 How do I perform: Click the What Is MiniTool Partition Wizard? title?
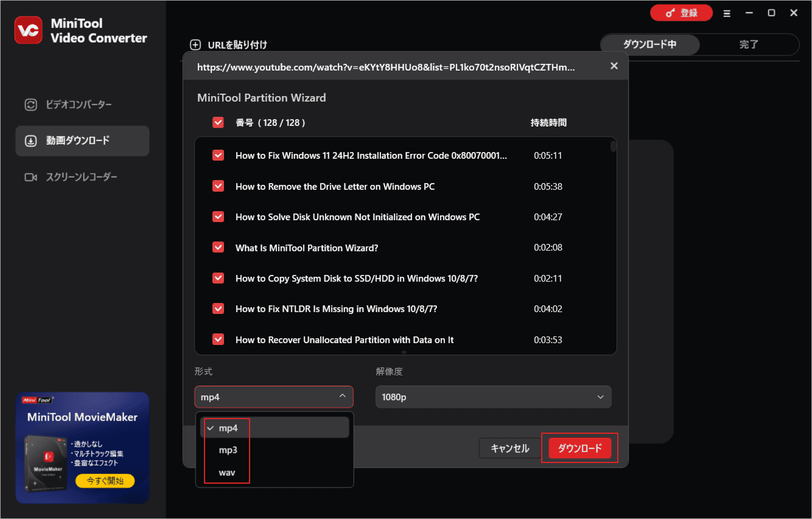click(x=307, y=248)
